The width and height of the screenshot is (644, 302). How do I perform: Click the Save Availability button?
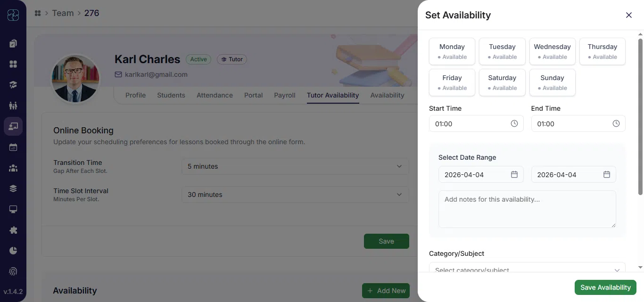(605, 287)
